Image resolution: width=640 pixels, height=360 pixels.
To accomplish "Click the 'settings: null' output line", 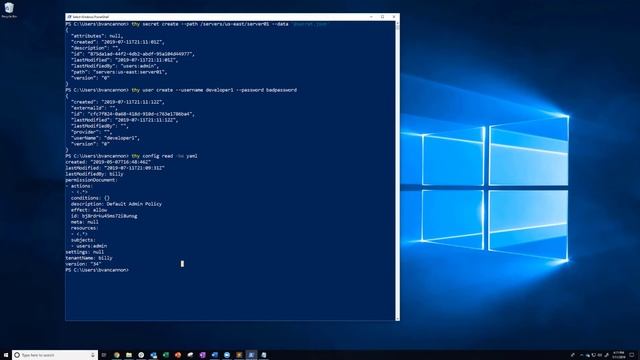I will pyautogui.click(x=84, y=252).
